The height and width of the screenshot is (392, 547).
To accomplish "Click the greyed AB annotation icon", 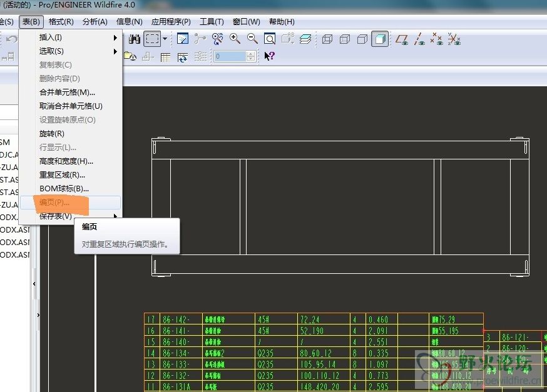I will click(x=288, y=39).
